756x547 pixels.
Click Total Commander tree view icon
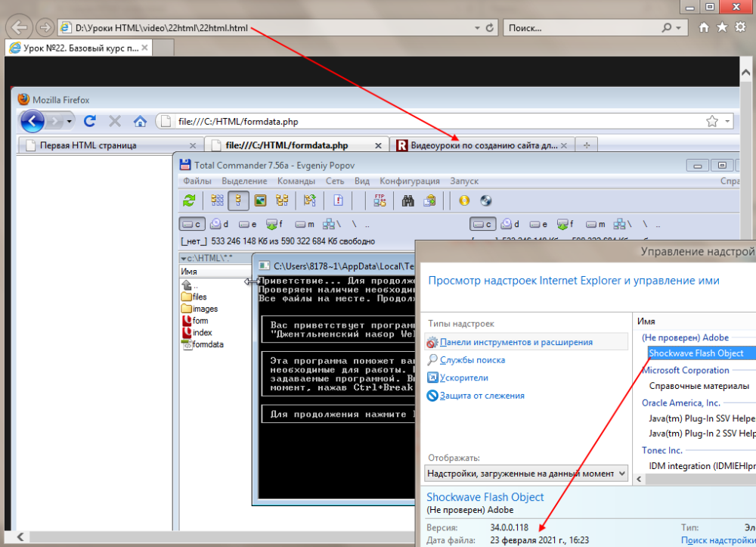click(x=282, y=200)
